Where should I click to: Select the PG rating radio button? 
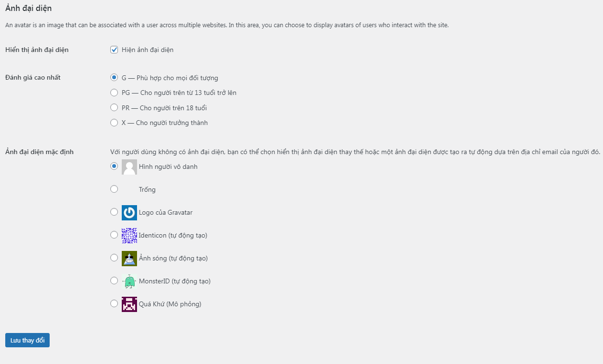pyautogui.click(x=114, y=93)
